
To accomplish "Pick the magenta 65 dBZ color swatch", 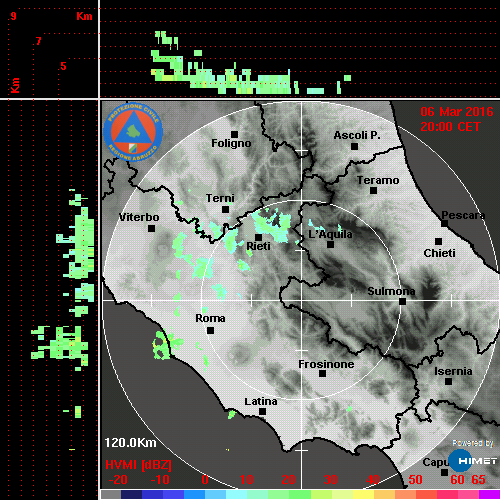I will click(489, 494).
